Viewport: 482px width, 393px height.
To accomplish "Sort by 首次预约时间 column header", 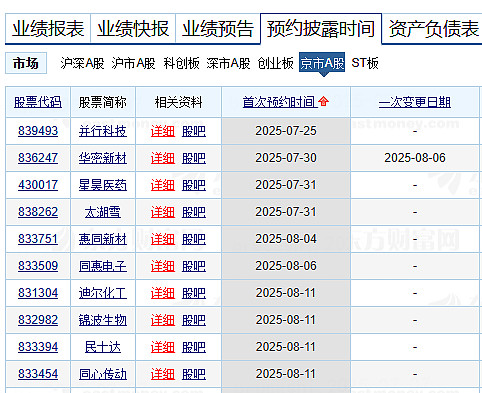I will click(279, 102).
